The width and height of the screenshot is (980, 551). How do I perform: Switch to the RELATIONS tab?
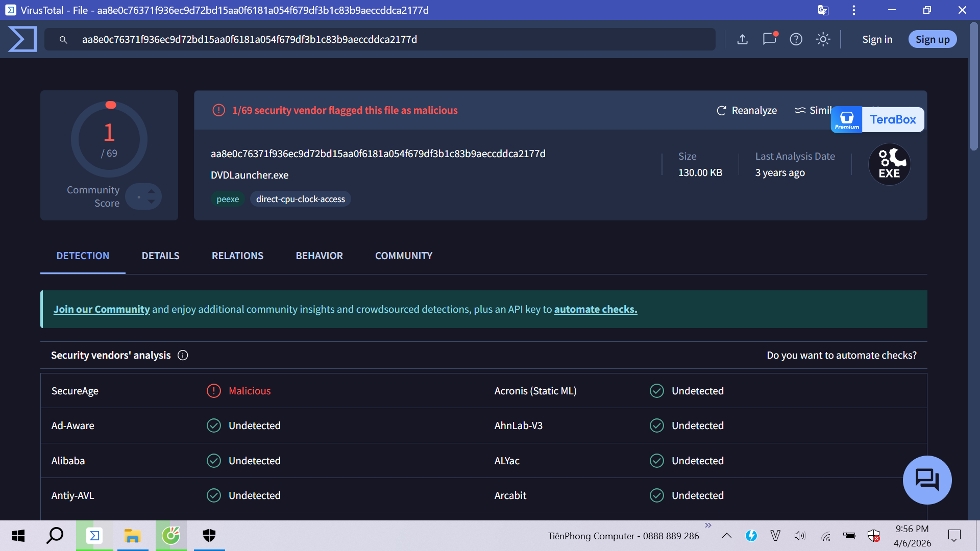[238, 256]
